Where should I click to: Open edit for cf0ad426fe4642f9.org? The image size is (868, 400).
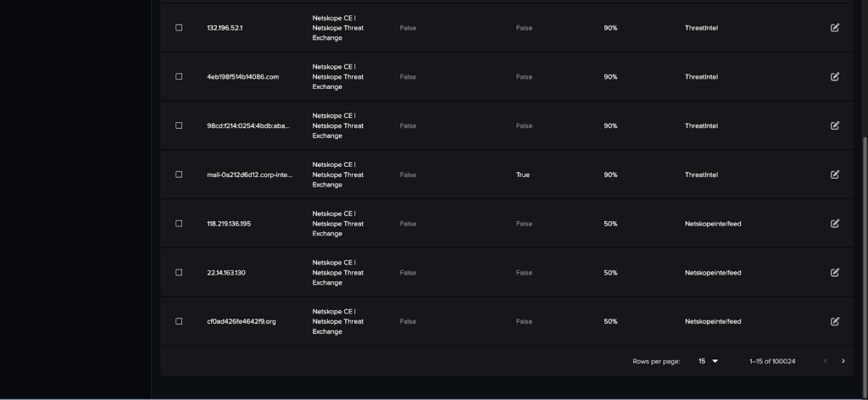click(x=835, y=321)
